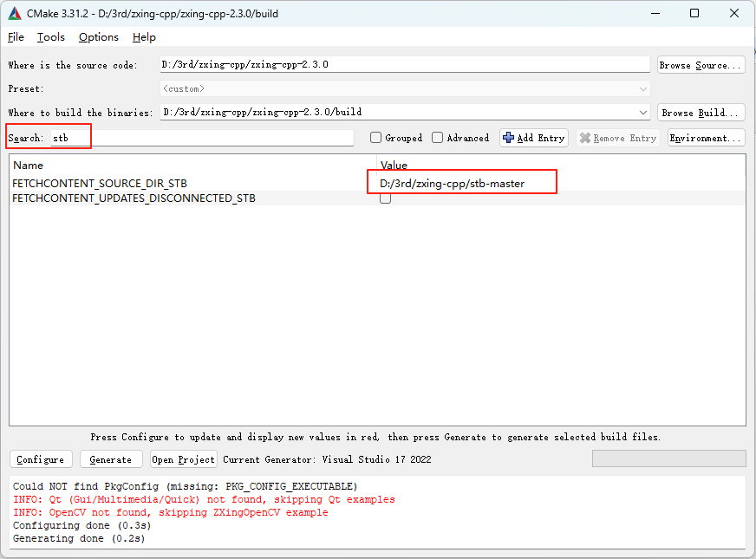Toggle the Grouped checkbox

point(375,138)
